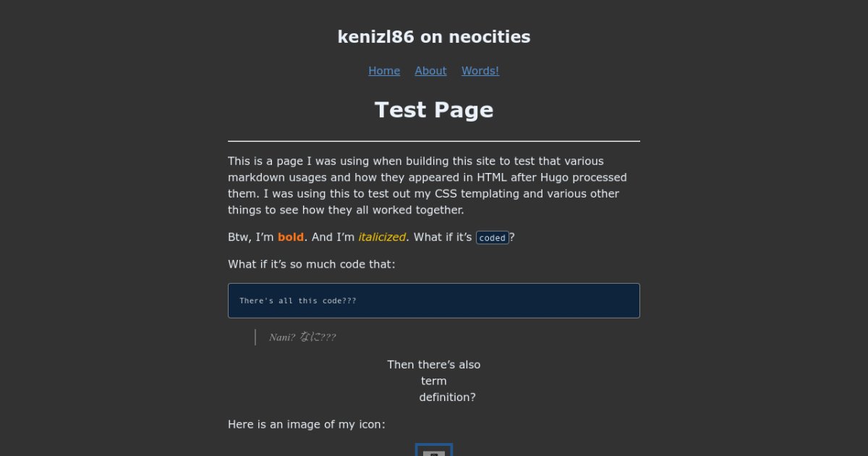
Task: Click the horizontal rule under the heading
Action: pos(434,141)
